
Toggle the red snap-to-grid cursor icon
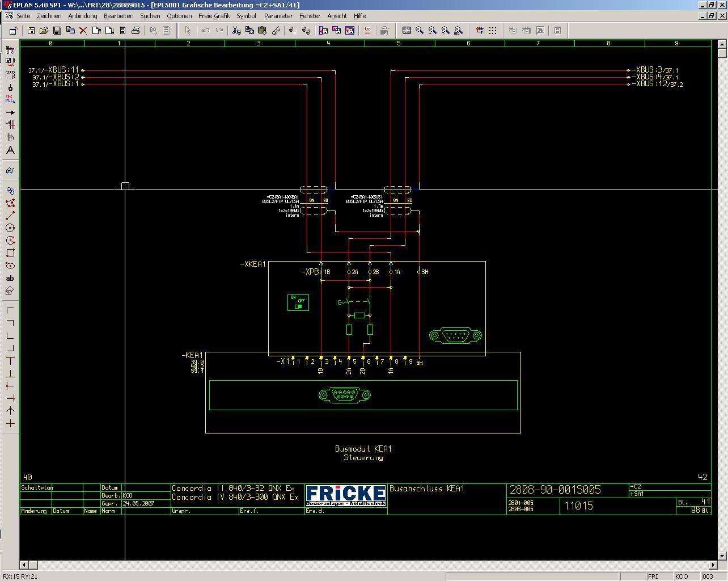480,31
